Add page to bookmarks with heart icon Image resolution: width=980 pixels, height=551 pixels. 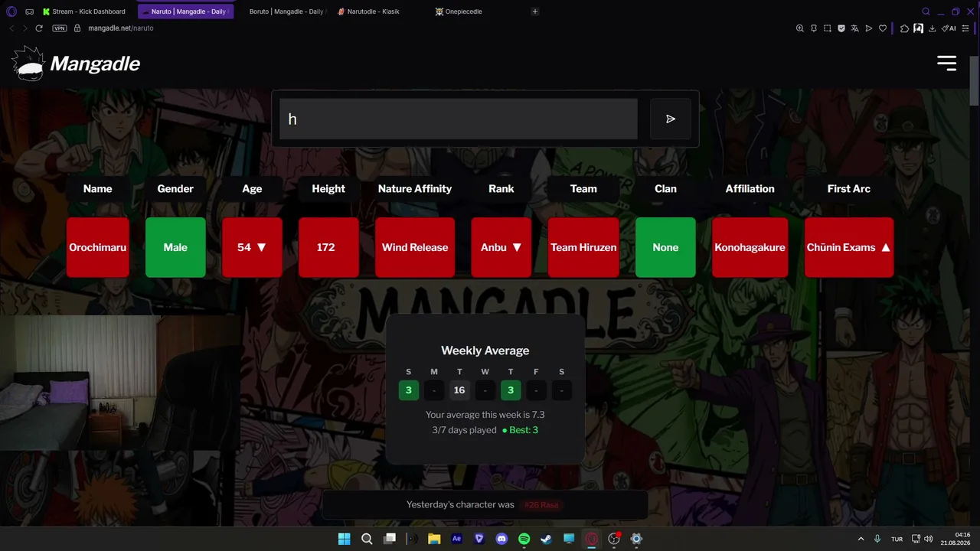click(883, 28)
